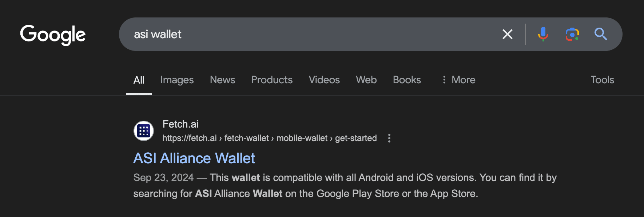Click the magnifying glass search button
Screen dimensions: 644x217
tap(600, 34)
